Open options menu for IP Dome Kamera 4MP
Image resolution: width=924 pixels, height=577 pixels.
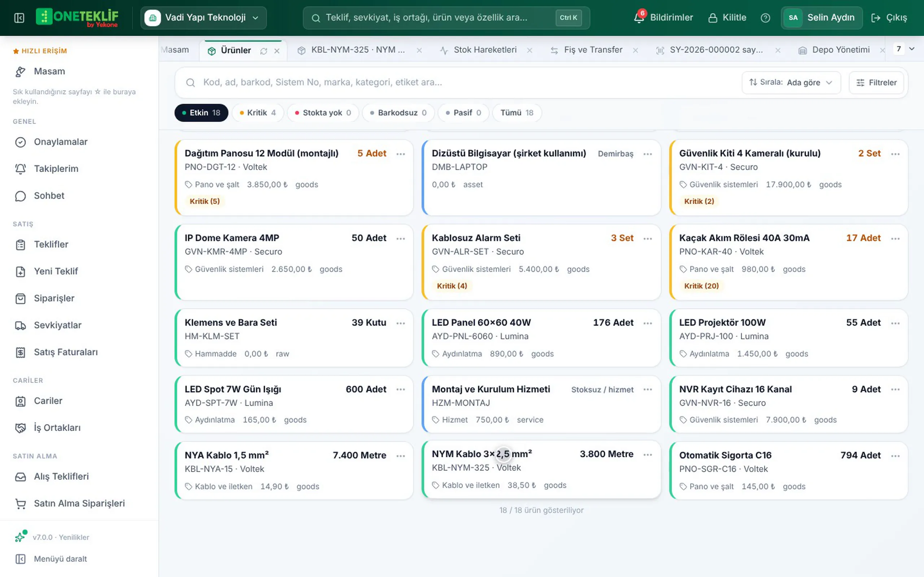click(401, 238)
